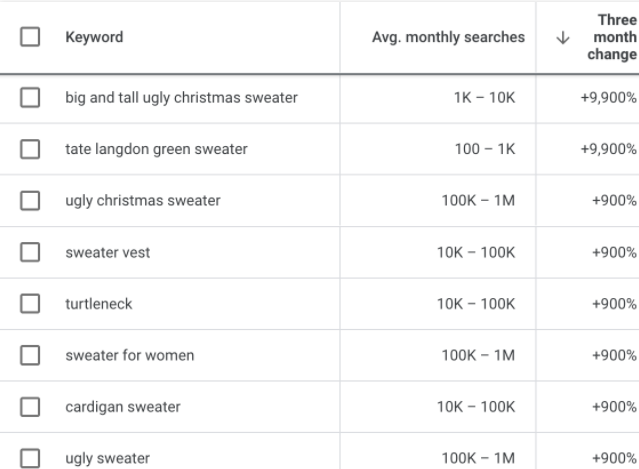
Task: Click 'ugly christmas sweater' keyword text
Action: [142, 201]
